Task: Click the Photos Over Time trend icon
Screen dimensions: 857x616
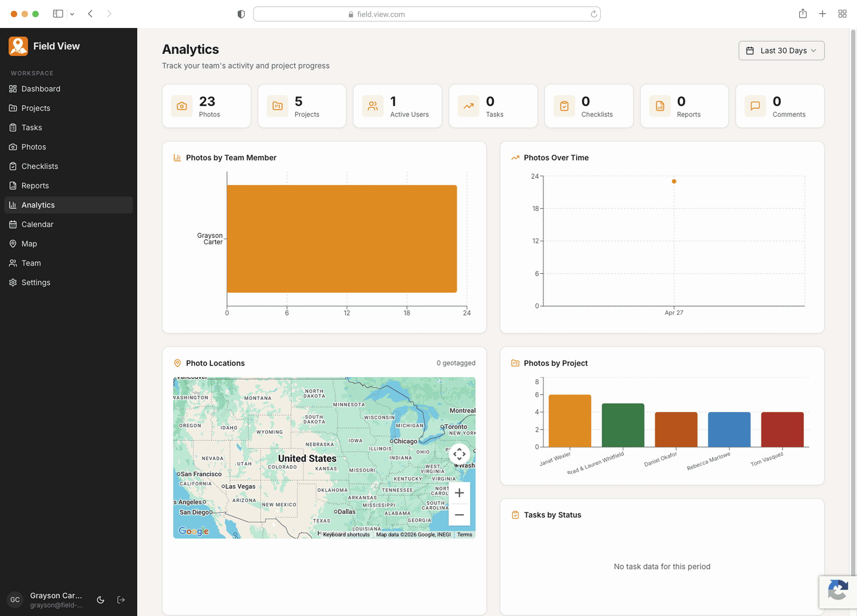Action: [x=515, y=158]
